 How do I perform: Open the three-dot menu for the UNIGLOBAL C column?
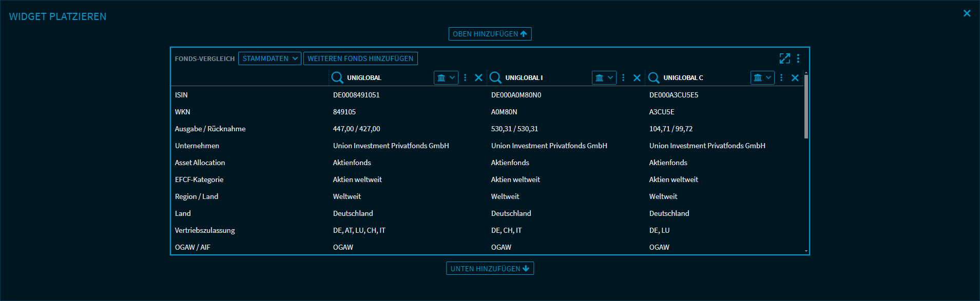781,77
